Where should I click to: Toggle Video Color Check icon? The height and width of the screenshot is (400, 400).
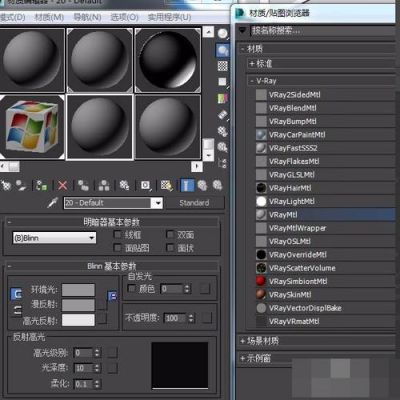pyautogui.click(x=223, y=98)
